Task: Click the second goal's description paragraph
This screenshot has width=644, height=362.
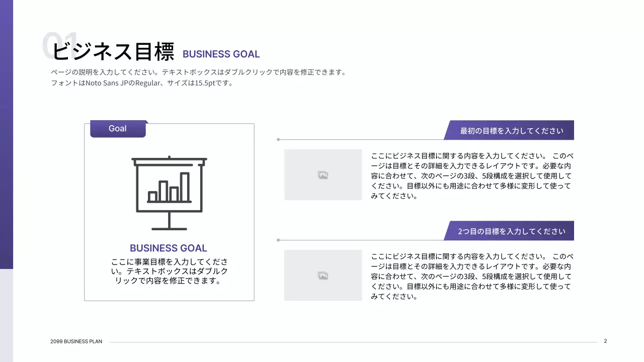Action: pyautogui.click(x=472, y=277)
